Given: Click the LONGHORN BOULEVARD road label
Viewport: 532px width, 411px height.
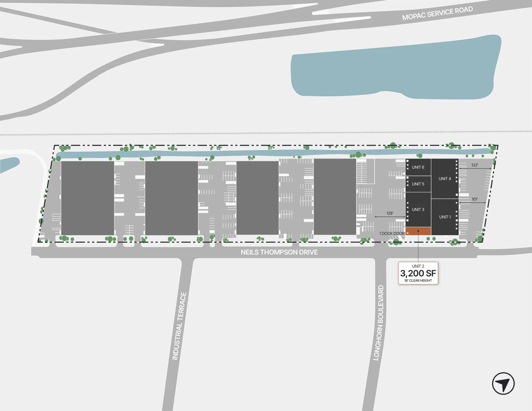Looking at the screenshot, I should 378,323.
